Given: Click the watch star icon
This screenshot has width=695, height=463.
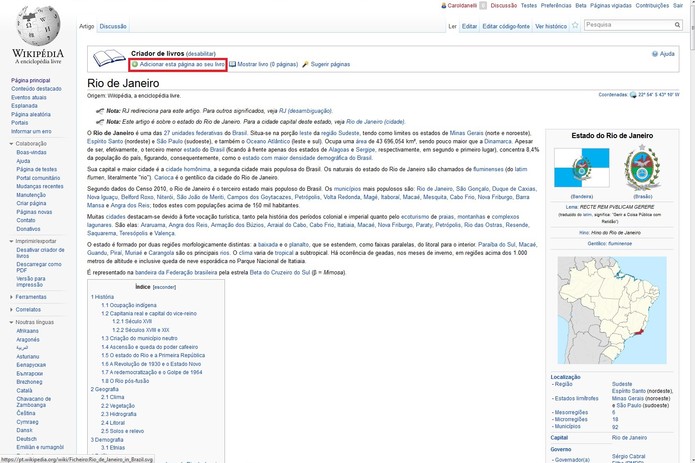Looking at the screenshot, I should coord(575,25).
